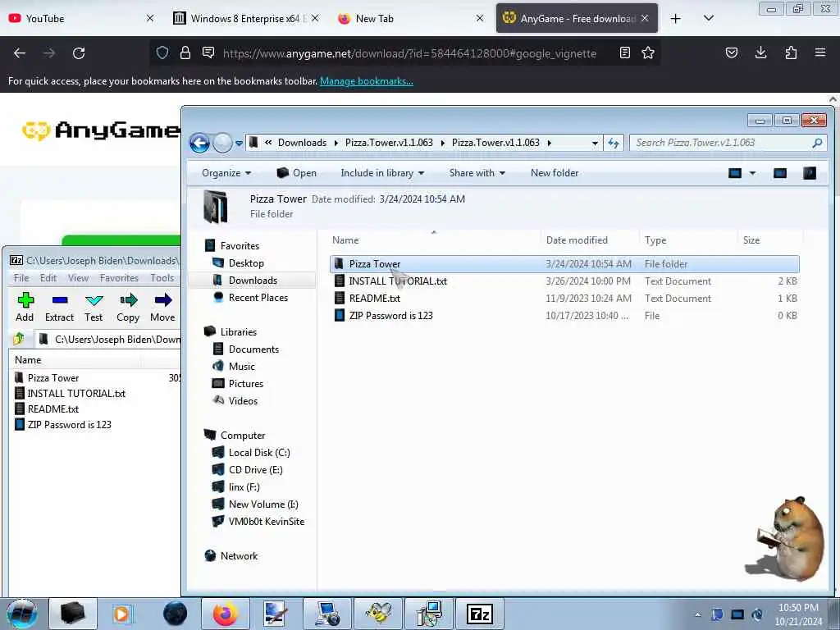840x630 pixels.
Task: Click the 7-Zip Add button
Action: pyautogui.click(x=25, y=307)
